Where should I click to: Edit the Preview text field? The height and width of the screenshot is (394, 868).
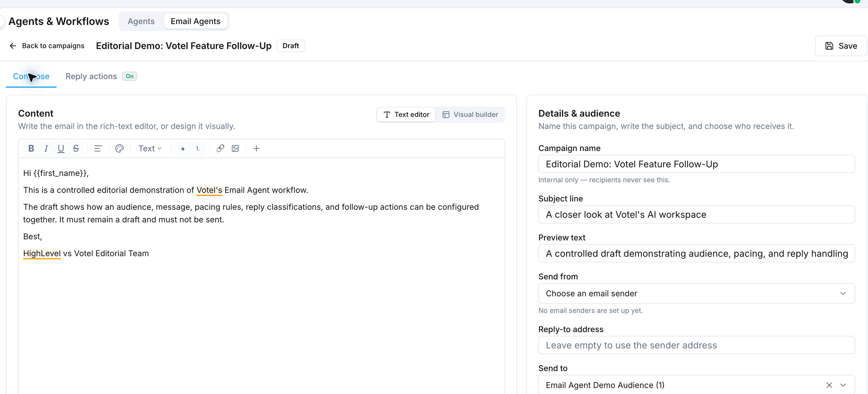pos(696,254)
